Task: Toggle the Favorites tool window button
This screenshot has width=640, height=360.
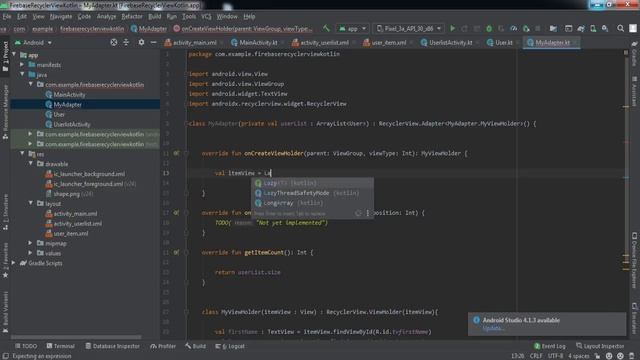Action: point(5,260)
